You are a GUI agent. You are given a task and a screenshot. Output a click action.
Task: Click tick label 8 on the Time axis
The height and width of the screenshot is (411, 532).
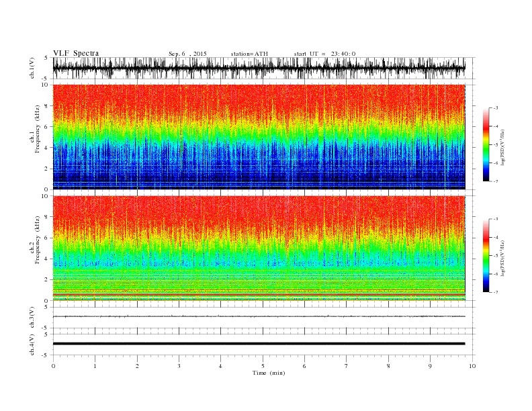[x=388, y=366]
